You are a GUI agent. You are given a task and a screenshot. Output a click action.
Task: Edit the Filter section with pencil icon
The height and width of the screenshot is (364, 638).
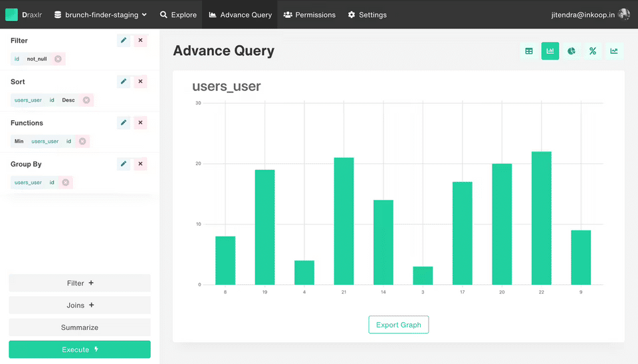(124, 41)
